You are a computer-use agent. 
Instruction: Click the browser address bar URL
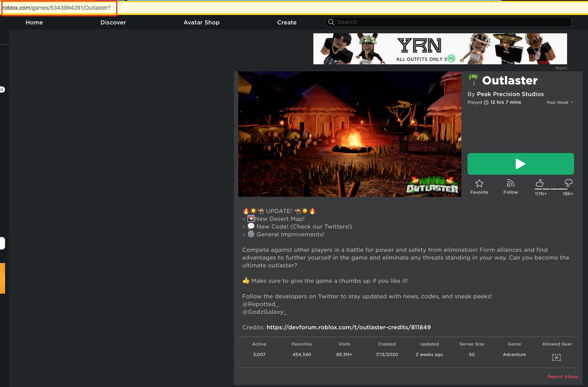(57, 8)
